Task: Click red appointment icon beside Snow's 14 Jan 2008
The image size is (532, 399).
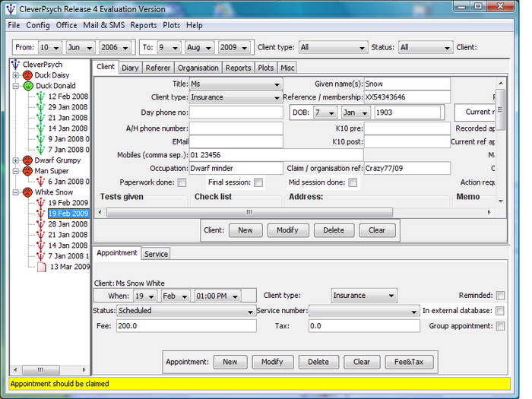Action: click(41, 245)
